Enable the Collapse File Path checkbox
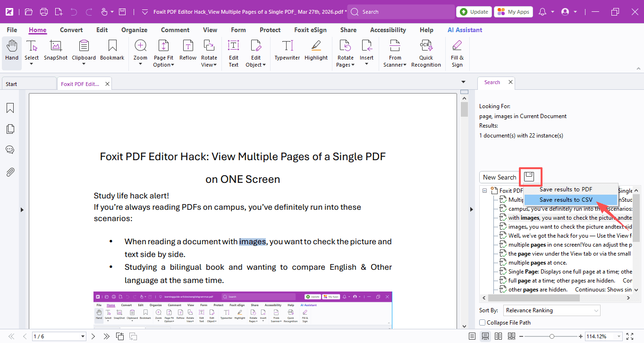The width and height of the screenshot is (644, 343). coord(482,323)
